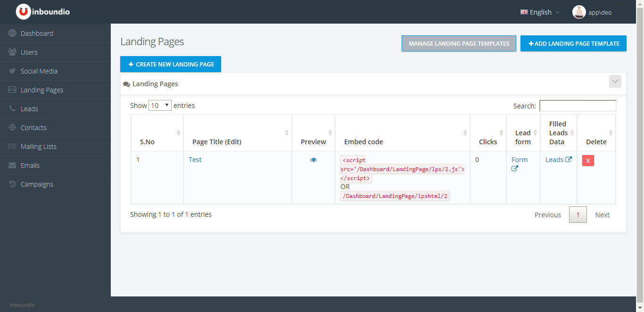Viewport: 644px width, 312px height.
Task: Sort by Clicks column arrows
Action: click(501, 133)
